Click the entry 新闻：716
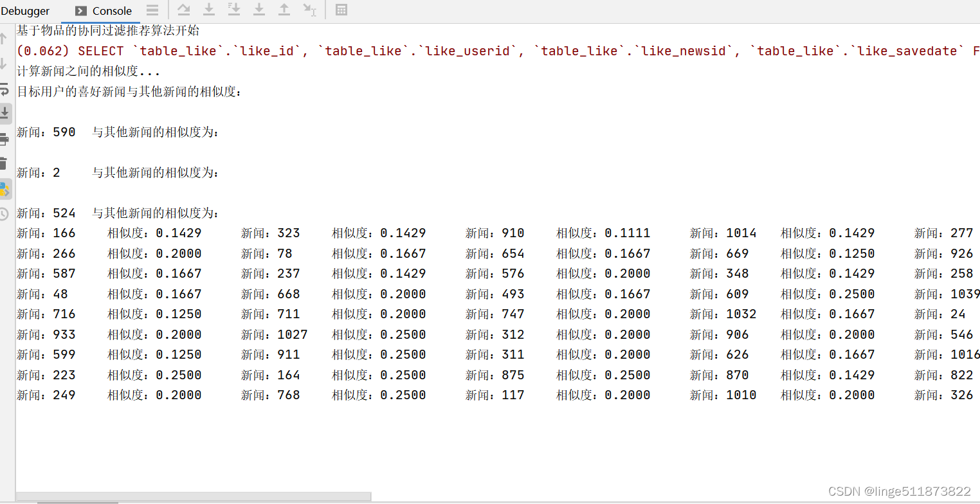The image size is (980, 504). pyautogui.click(x=46, y=314)
